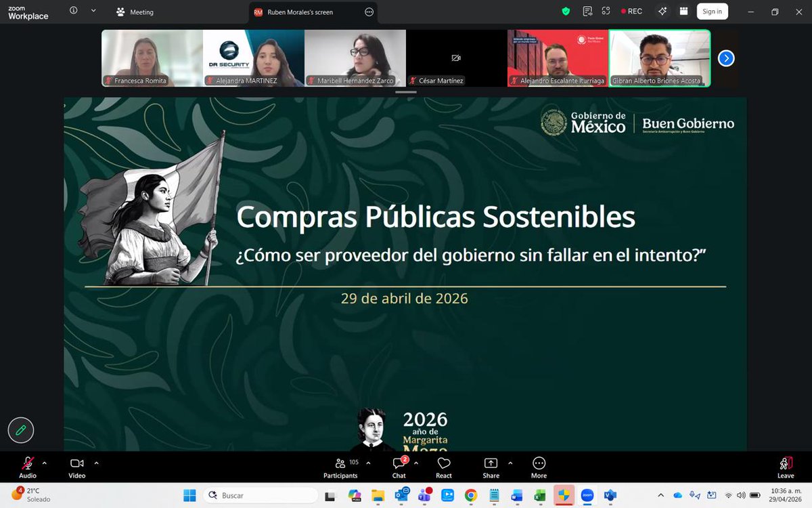The height and width of the screenshot is (508, 812).
Task: Open File Explorer from the taskbar
Action: click(x=378, y=495)
